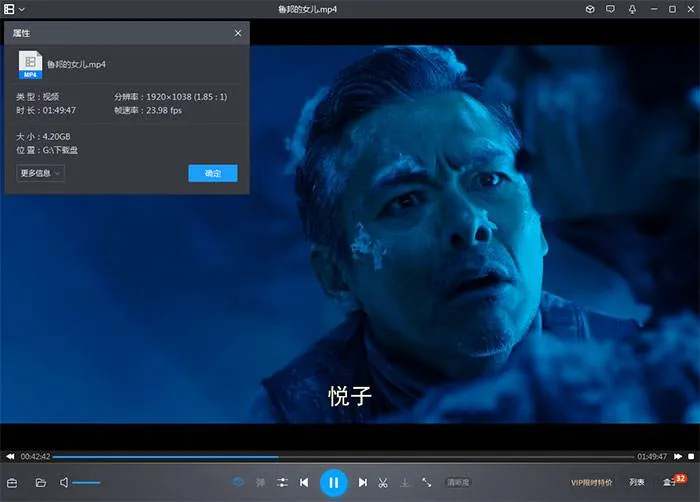Click the elapsed time 00:42:42

35,456
